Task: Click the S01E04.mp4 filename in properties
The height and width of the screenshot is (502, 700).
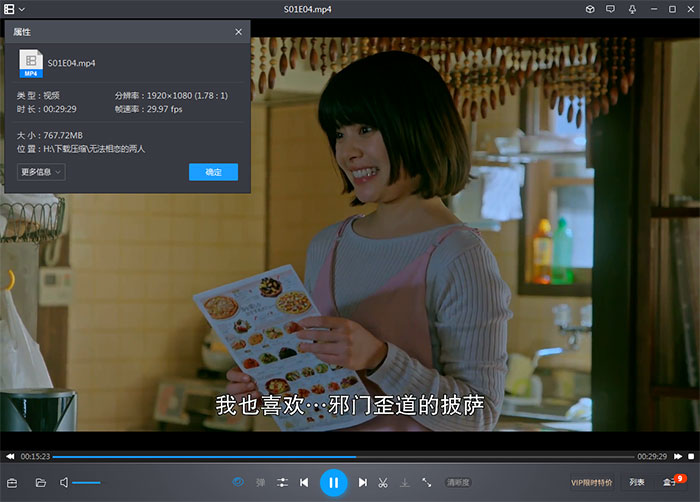Action: coord(71,63)
